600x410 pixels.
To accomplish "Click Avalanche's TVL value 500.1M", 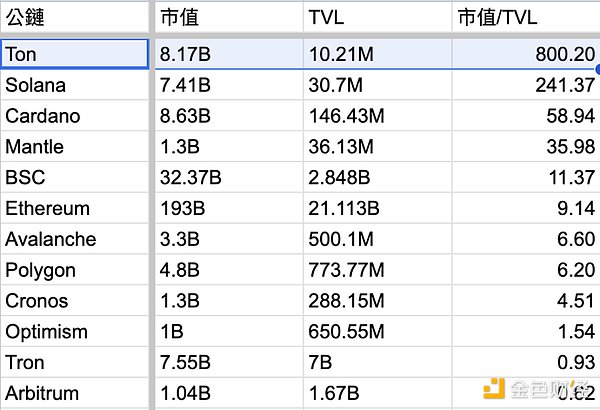I will tap(376, 240).
